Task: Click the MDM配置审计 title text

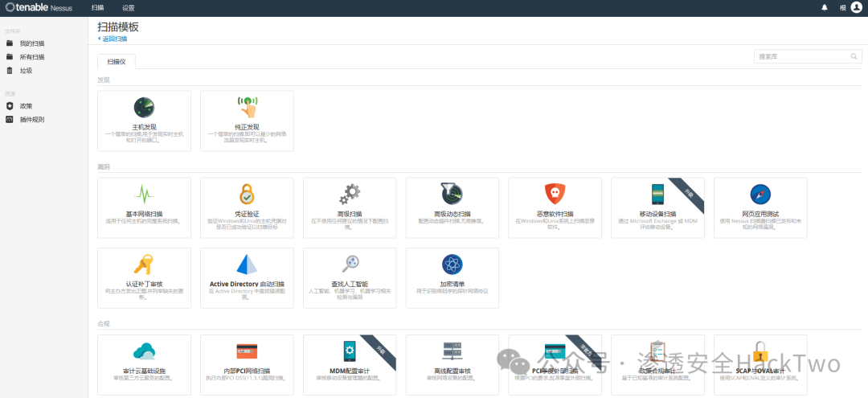Action: coord(350,371)
